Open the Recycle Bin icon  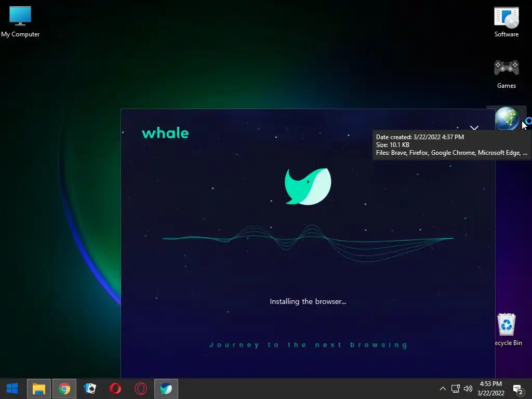coord(507,329)
